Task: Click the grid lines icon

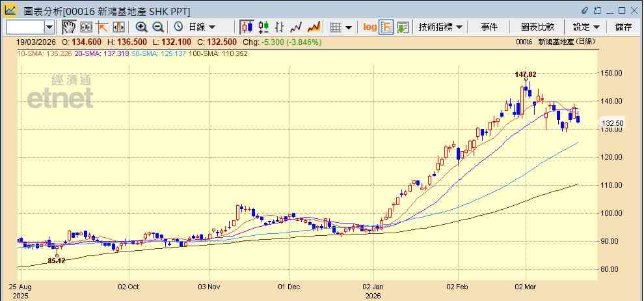Action: click(336, 27)
